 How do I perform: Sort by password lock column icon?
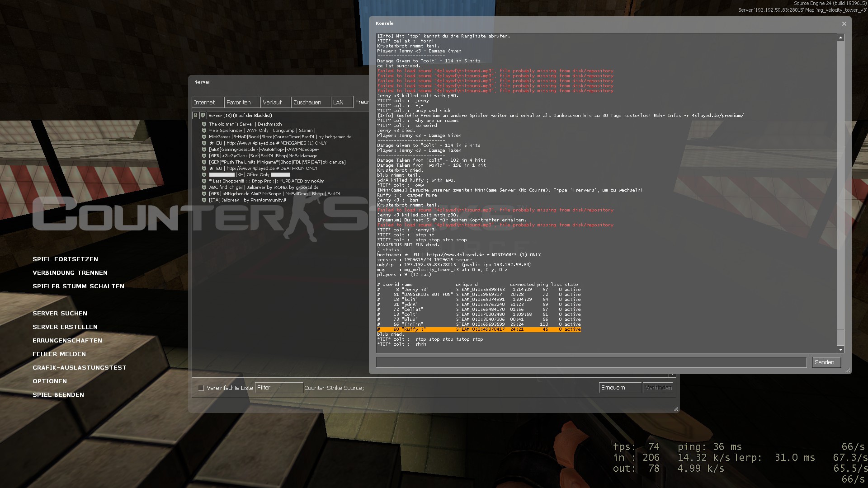pyautogui.click(x=195, y=116)
